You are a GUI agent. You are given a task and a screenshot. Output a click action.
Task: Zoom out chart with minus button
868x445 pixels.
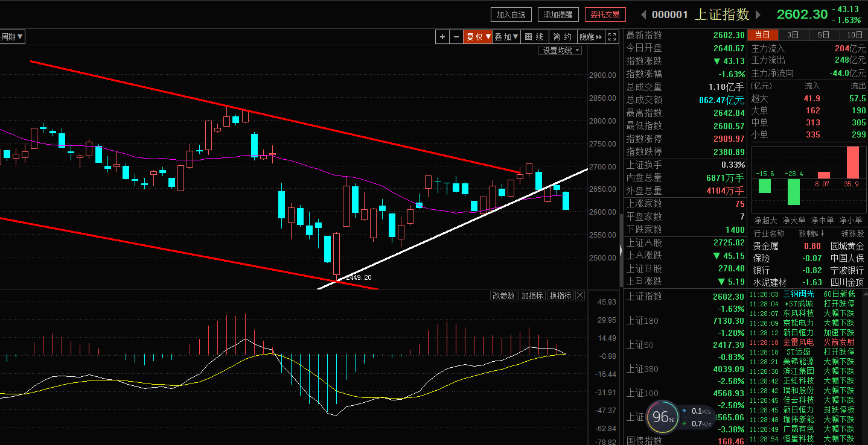pos(457,37)
